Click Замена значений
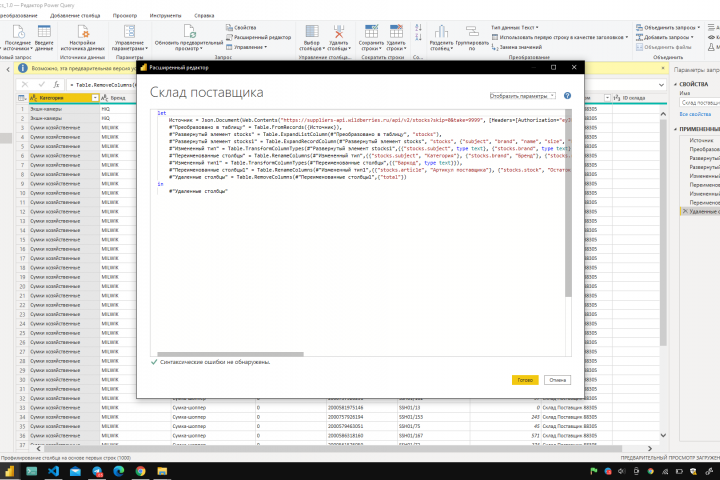720x480 pixels. [x=517, y=47]
